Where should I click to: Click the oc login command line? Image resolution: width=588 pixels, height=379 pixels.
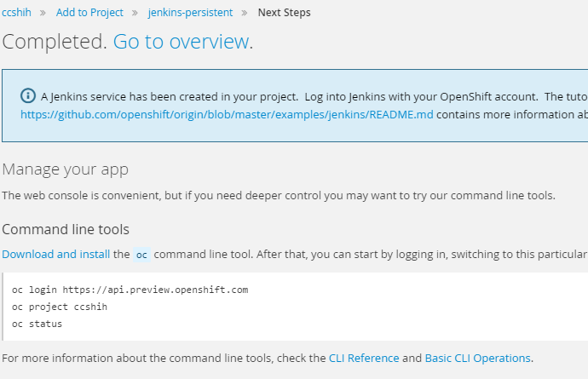tap(130, 290)
